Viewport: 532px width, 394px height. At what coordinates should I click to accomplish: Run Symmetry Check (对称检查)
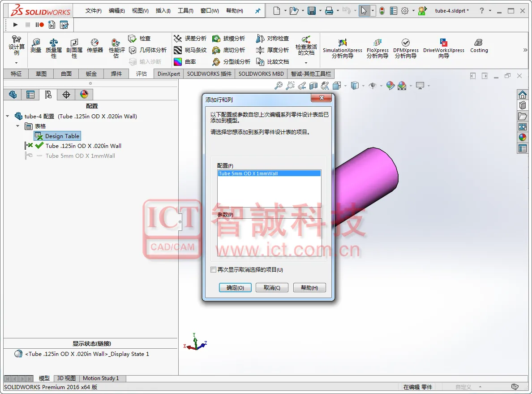click(x=272, y=39)
